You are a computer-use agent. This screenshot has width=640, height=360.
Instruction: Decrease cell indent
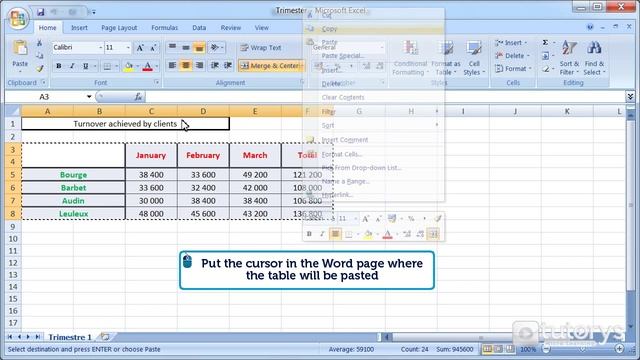[x=214, y=66]
